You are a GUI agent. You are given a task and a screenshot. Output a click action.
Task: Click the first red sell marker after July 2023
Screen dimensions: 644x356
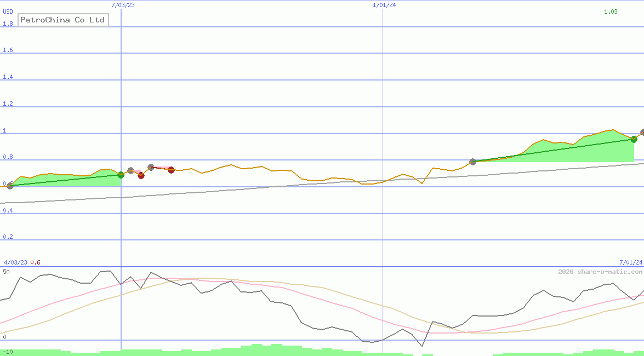[x=141, y=176]
